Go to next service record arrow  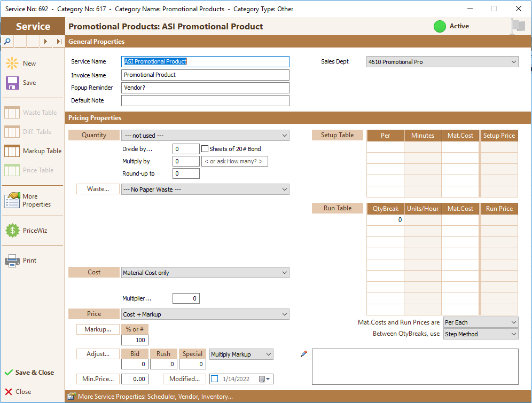tap(45, 41)
